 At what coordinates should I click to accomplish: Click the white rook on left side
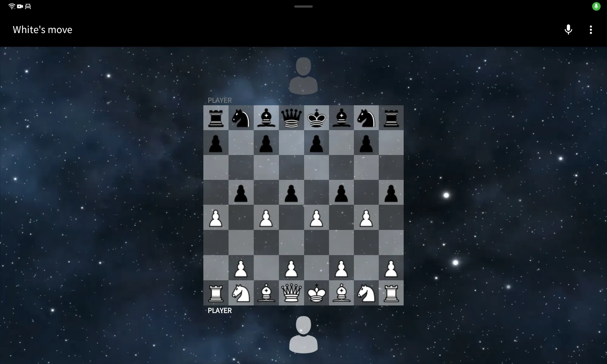[215, 293]
